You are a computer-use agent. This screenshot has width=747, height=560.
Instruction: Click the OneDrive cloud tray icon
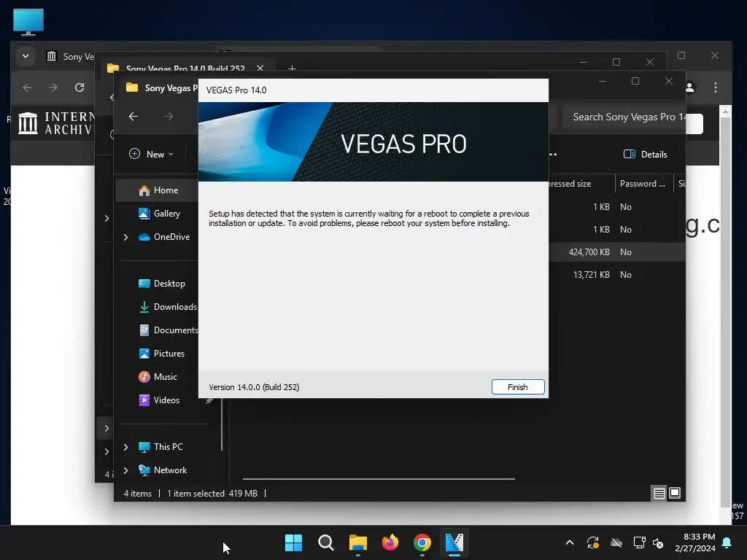tap(616, 542)
